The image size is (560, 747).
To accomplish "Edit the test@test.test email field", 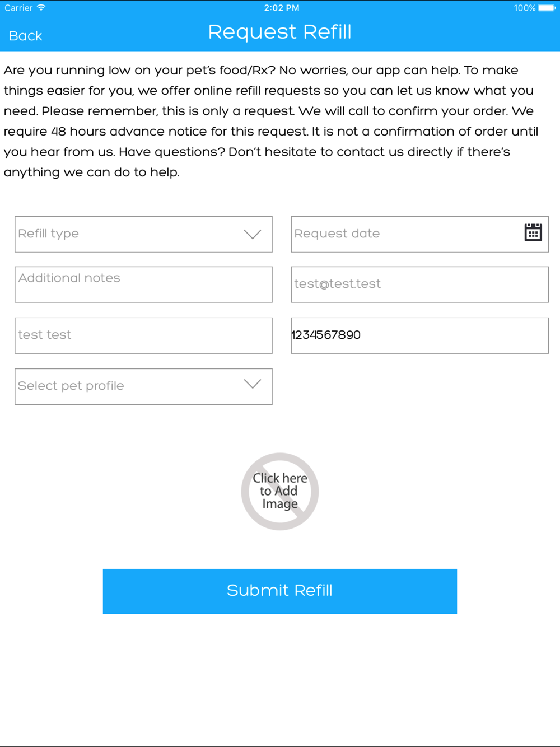I will (419, 284).
